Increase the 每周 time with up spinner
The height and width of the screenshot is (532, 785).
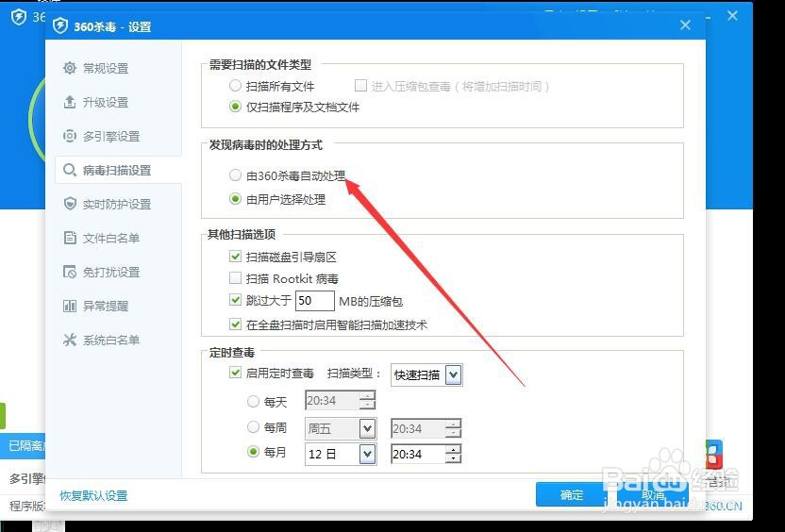coord(453,424)
